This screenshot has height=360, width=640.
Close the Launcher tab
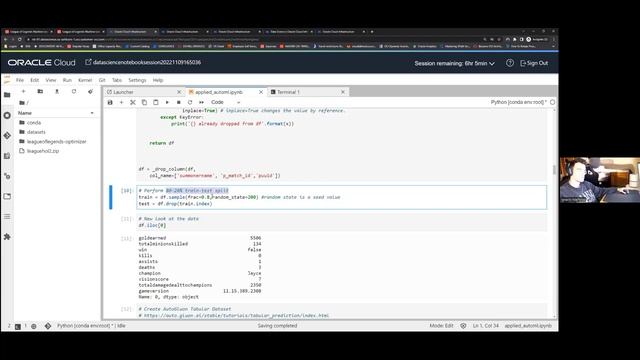(179, 92)
